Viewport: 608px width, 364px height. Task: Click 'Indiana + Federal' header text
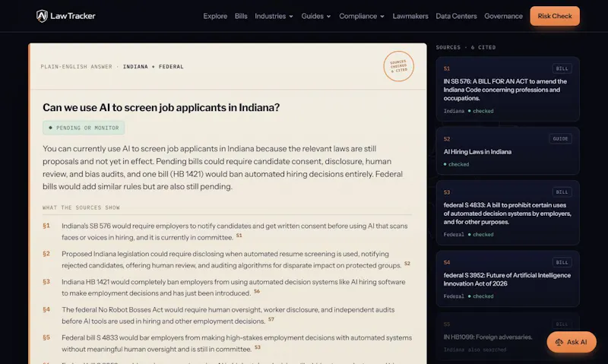[154, 67]
